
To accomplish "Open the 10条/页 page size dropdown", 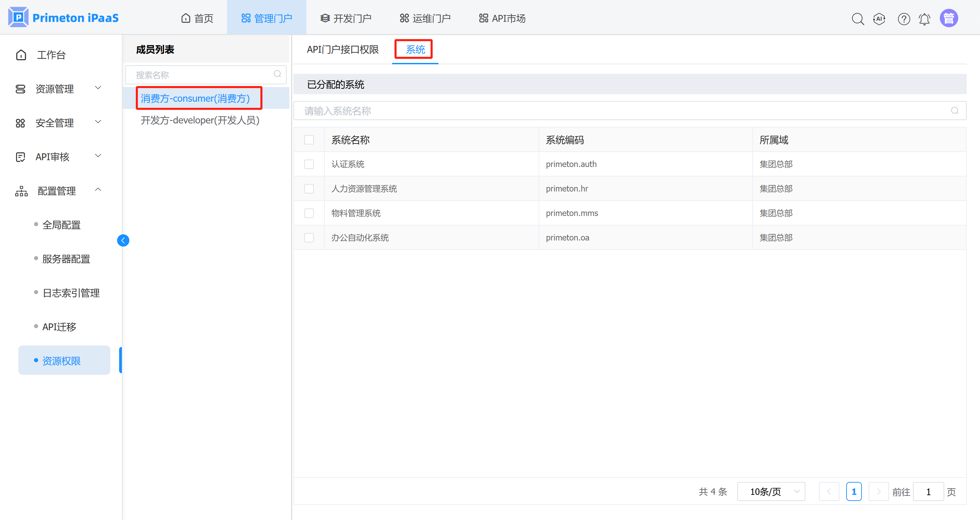I will click(771, 491).
